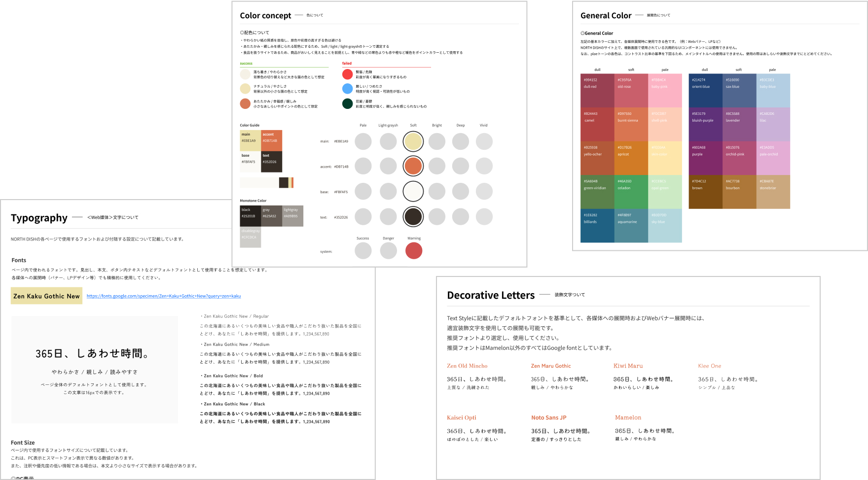Click the "365日、しあわせ時間。" large font sample card

[x=95, y=370]
